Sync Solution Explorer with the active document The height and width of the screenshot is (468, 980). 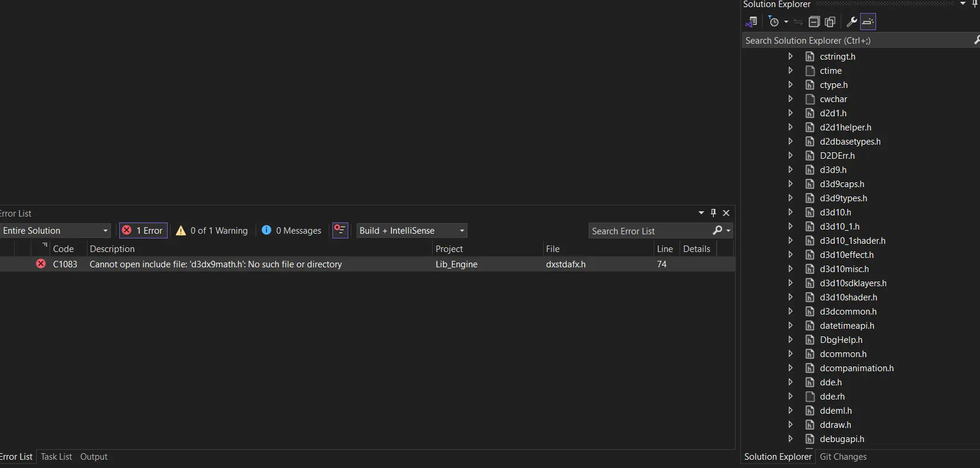[798, 22]
